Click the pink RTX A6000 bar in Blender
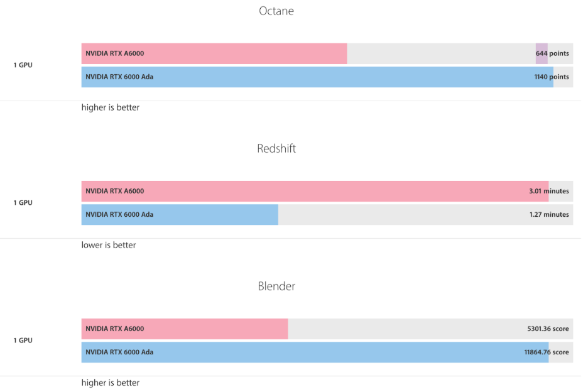 click(185, 329)
